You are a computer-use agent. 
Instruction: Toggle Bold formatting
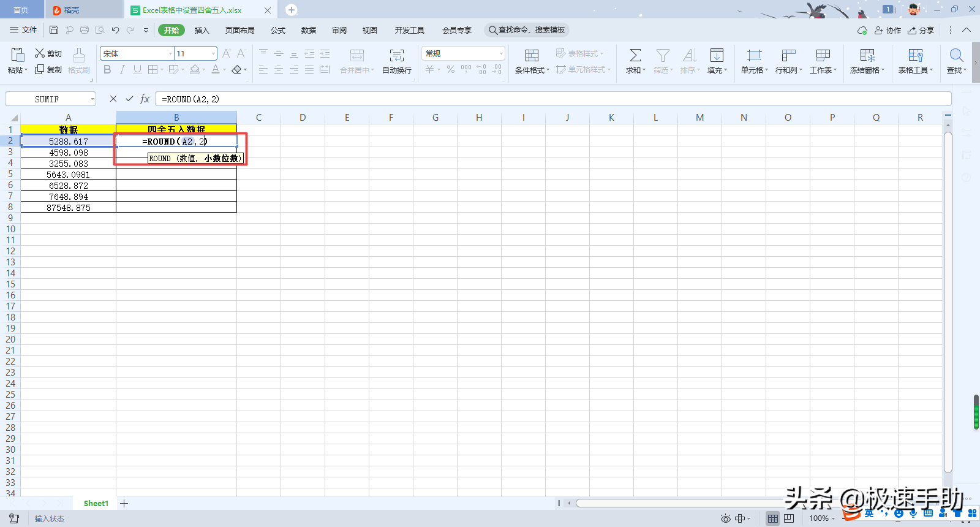pyautogui.click(x=108, y=70)
